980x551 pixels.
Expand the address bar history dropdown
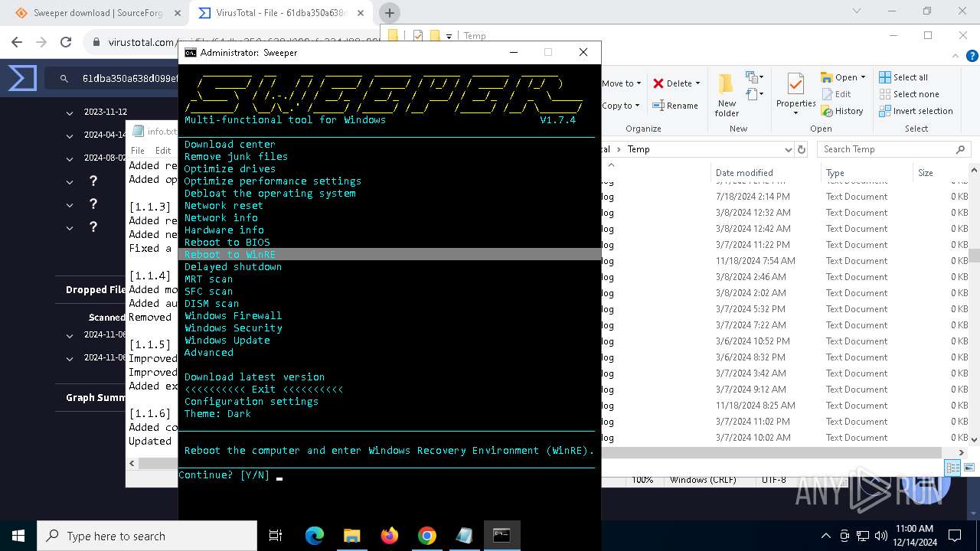pyautogui.click(x=788, y=149)
